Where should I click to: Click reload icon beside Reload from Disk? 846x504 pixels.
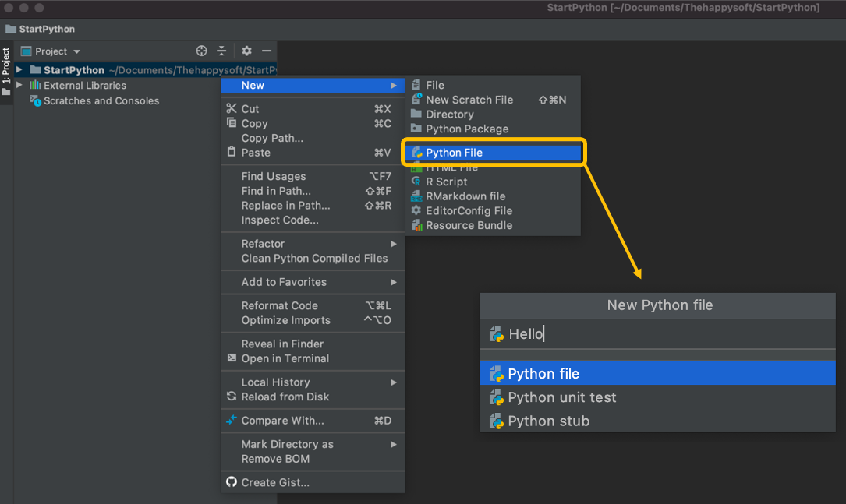(232, 397)
